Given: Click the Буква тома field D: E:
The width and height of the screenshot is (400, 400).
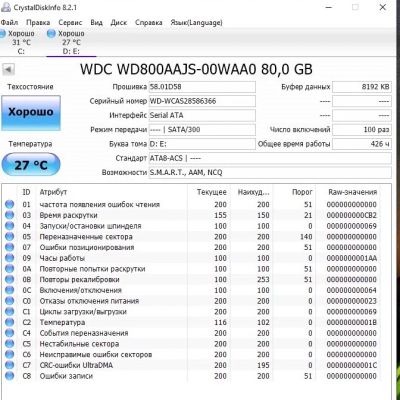Looking at the screenshot, I should [202, 144].
